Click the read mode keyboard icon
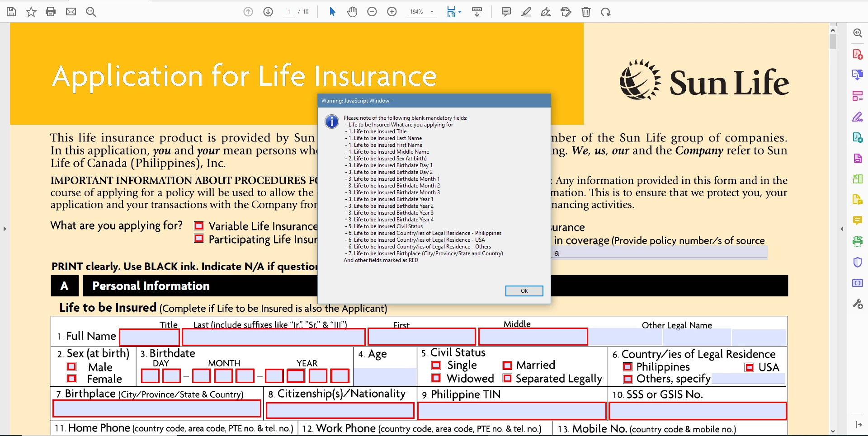 click(x=476, y=12)
